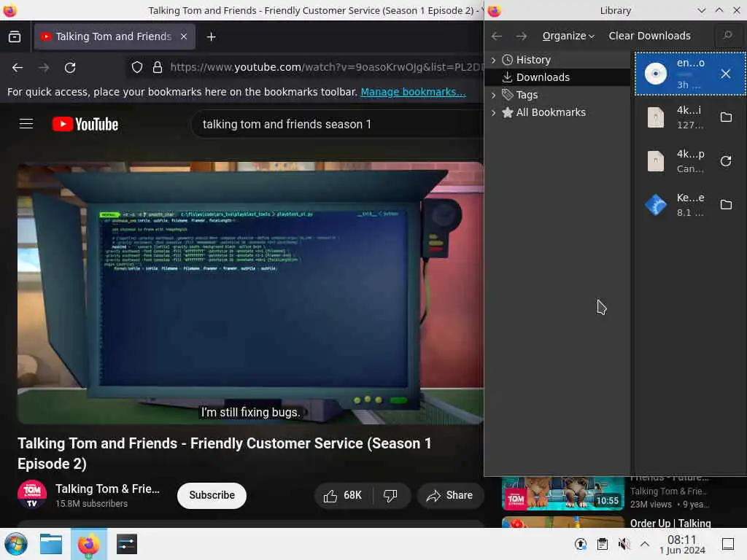Open Order Up Talking suggested video title
This screenshot has height=560, width=747.
[x=670, y=524]
